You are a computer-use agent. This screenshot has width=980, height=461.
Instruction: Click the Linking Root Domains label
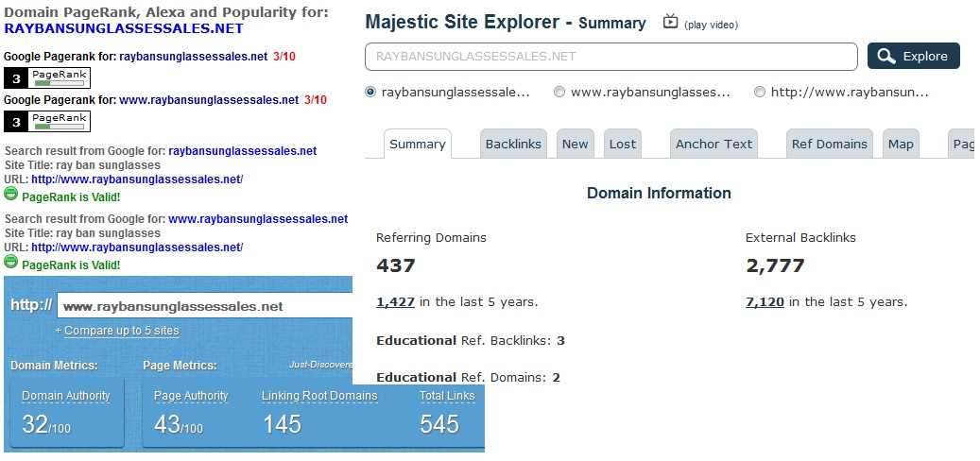[x=319, y=396]
